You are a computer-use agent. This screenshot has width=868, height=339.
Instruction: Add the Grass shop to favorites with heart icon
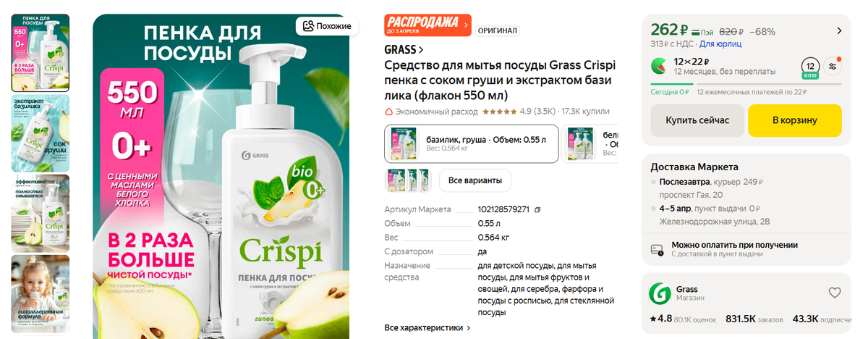(835, 293)
